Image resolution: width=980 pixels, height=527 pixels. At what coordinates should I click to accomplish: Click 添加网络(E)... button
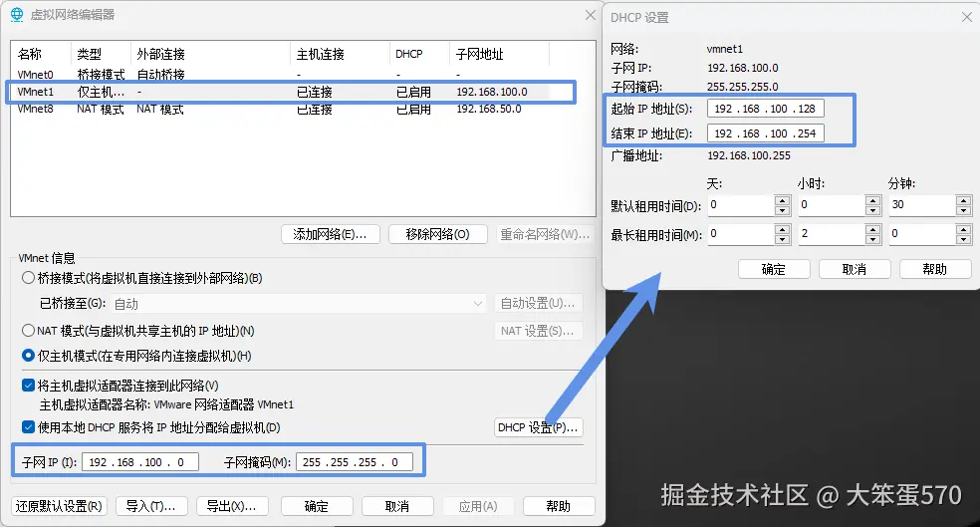[330, 234]
